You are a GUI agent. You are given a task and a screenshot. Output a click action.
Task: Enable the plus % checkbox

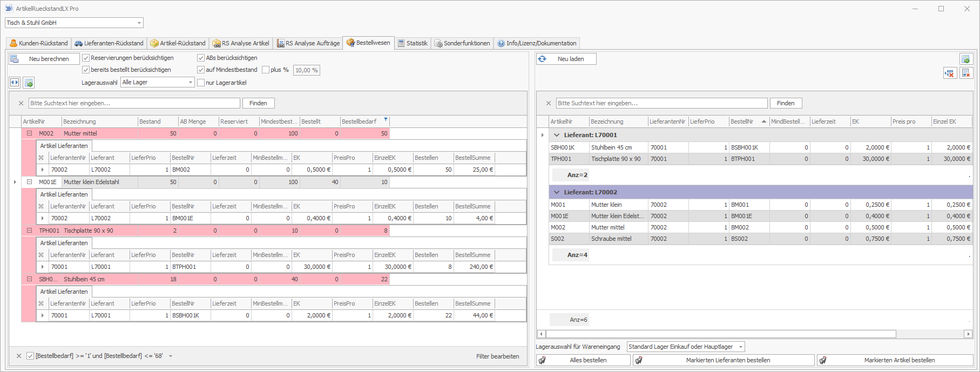click(266, 70)
